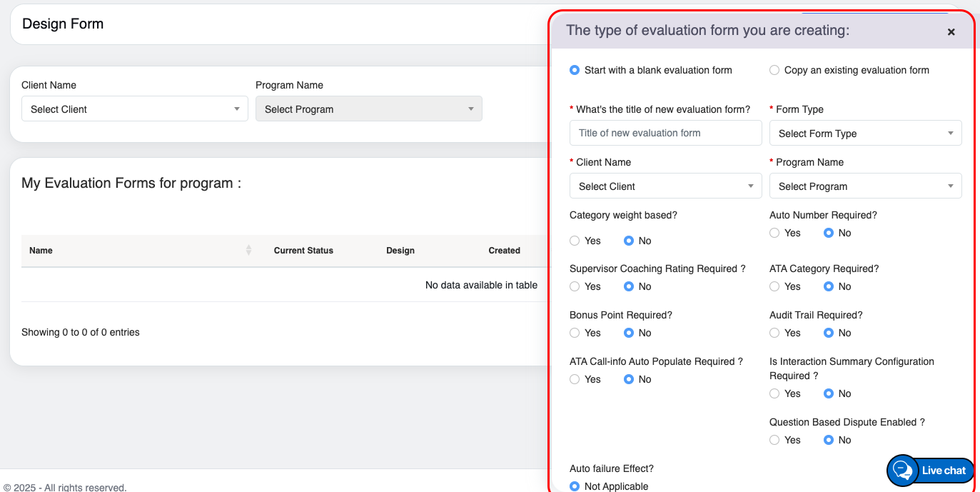Click the Name column sort arrows
Screen dimensions: 980x492
tap(248, 250)
